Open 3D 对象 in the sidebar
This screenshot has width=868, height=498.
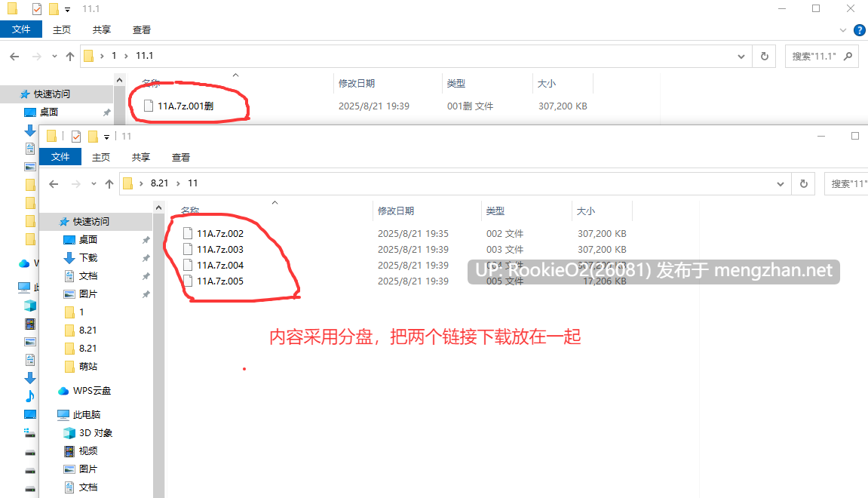[x=95, y=432]
